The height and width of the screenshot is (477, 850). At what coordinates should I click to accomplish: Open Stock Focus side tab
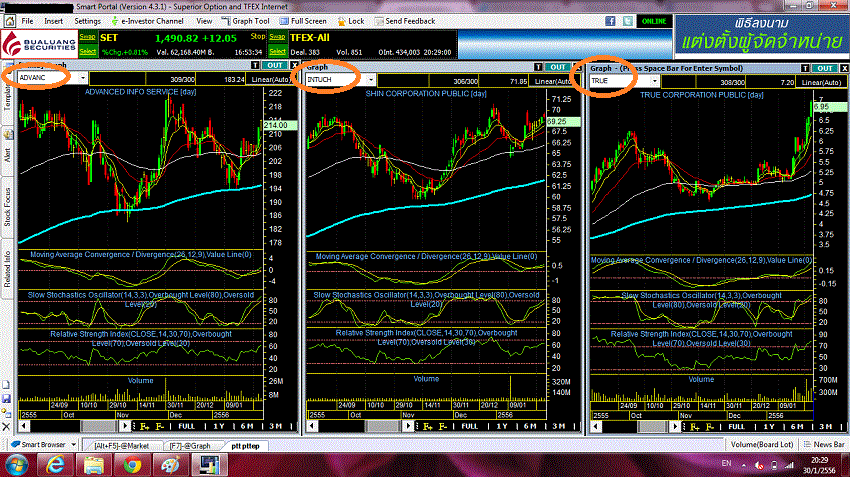(7, 207)
